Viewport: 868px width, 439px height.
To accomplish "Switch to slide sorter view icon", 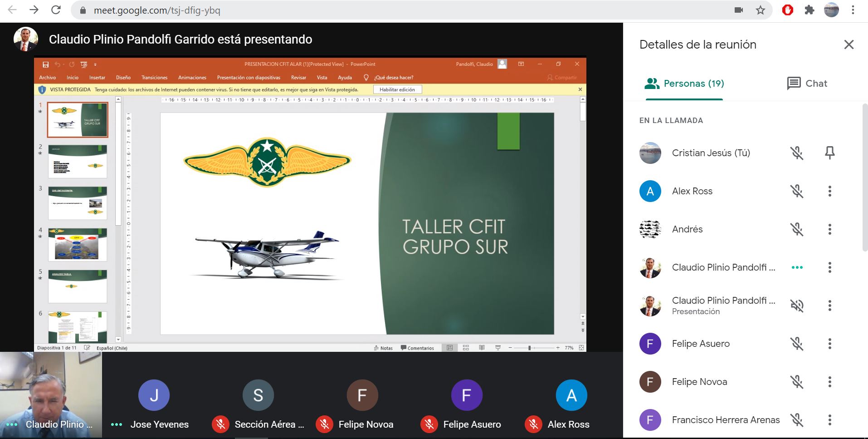I will point(466,348).
